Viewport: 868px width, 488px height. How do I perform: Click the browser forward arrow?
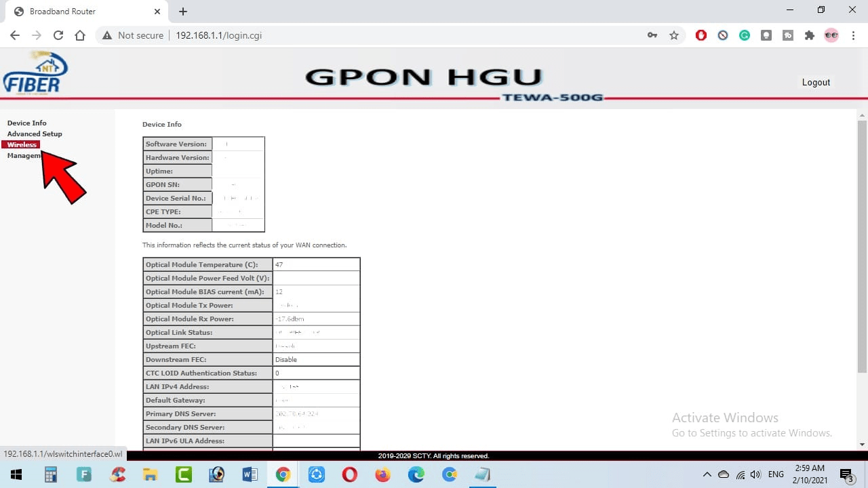pos(37,35)
